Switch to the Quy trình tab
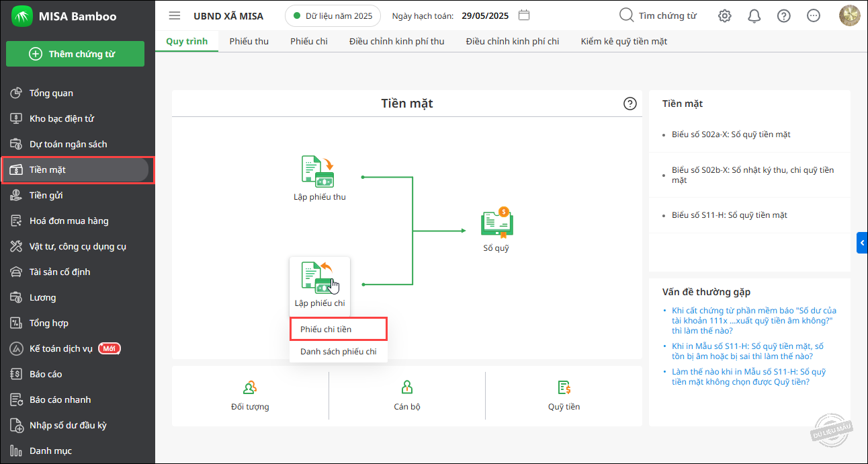The image size is (868, 464). [187, 41]
